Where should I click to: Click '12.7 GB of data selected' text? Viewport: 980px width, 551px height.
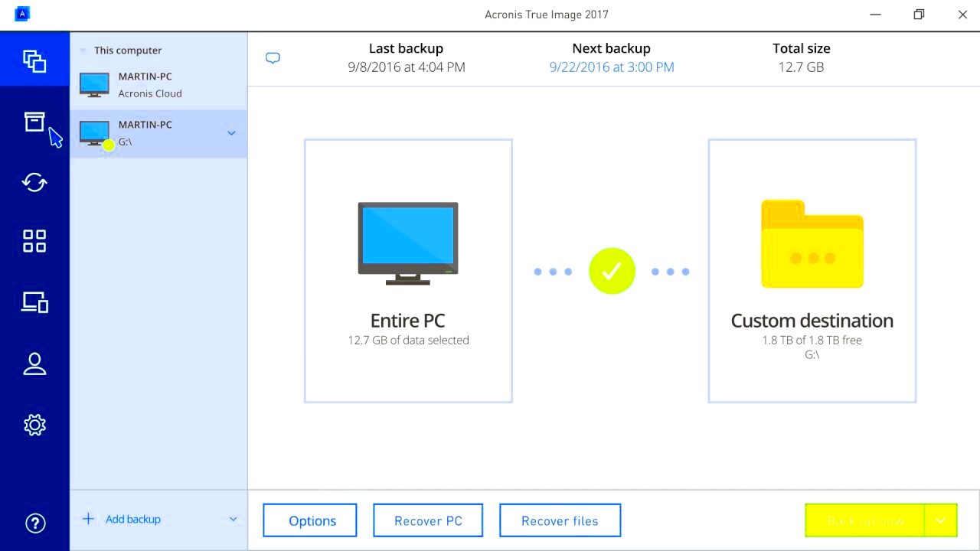tap(408, 340)
